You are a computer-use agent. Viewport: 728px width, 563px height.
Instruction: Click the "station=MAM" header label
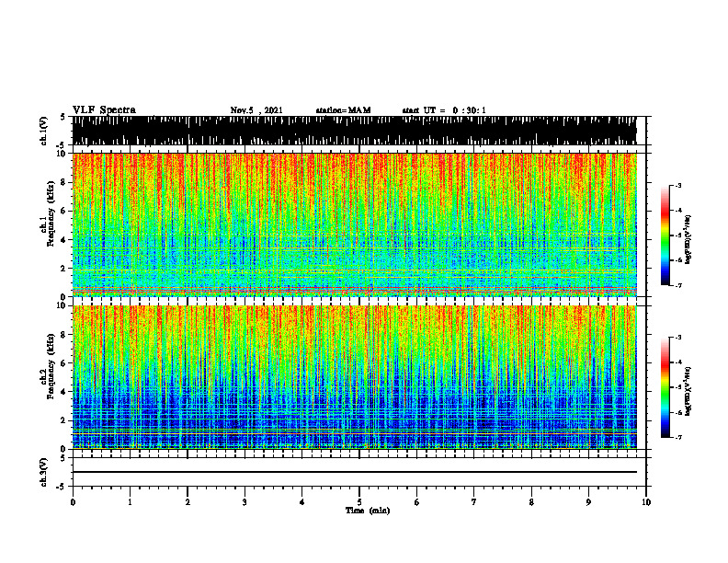[343, 110]
